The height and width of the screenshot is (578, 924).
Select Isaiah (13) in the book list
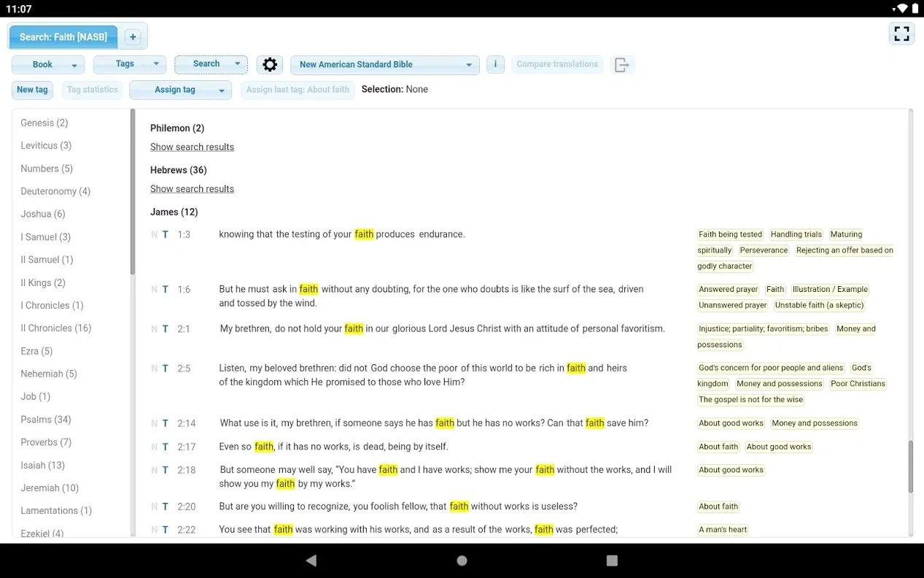pyautogui.click(x=43, y=465)
